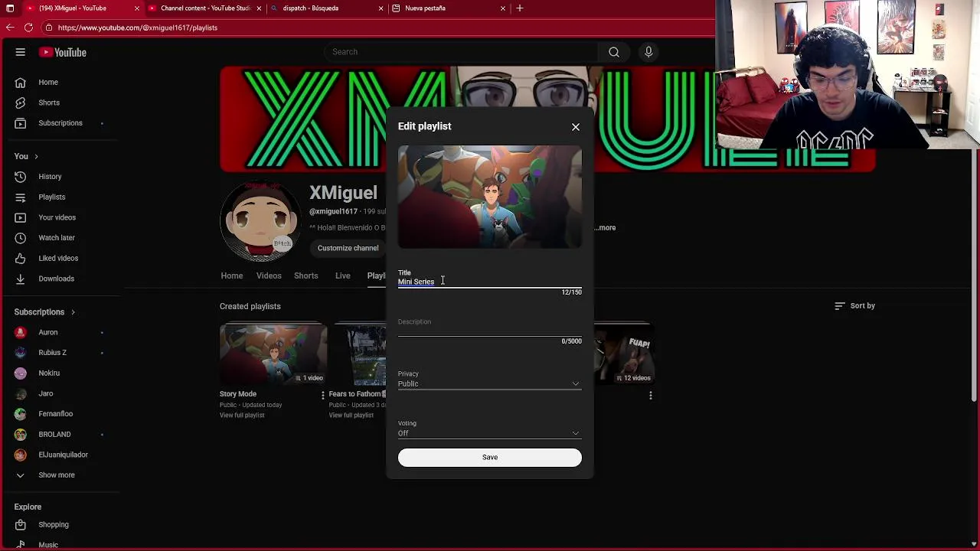This screenshot has height=551, width=980.
Task: Open the Fears to Fathom playlist title
Action: 355,394
